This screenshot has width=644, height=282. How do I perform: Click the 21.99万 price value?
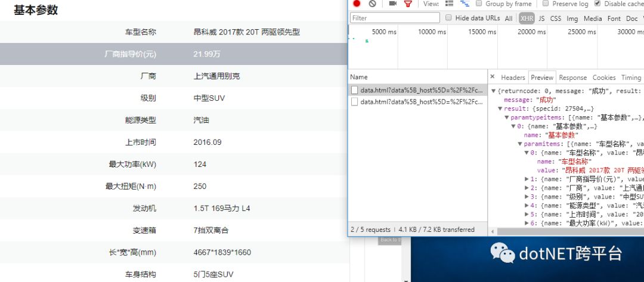[206, 54]
